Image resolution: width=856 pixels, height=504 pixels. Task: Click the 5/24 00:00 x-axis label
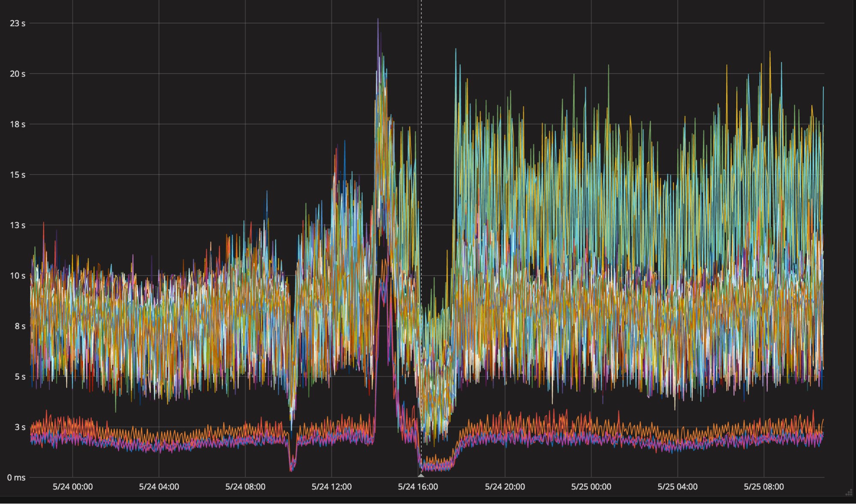tap(73, 487)
